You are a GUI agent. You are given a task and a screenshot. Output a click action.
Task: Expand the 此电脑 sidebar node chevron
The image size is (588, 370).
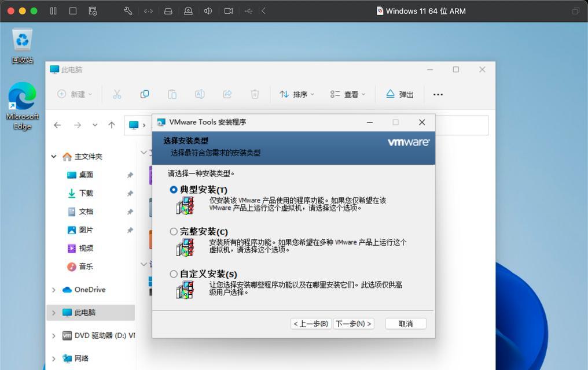[x=54, y=313]
